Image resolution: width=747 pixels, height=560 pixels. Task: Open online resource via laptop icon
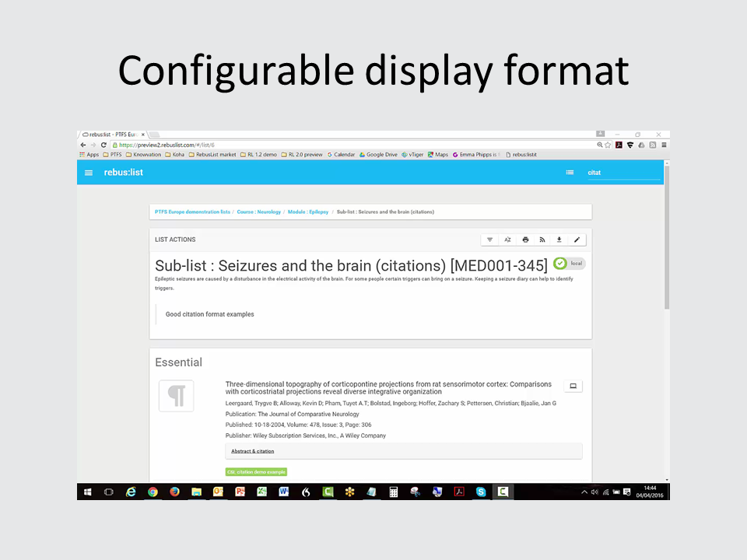tap(573, 386)
